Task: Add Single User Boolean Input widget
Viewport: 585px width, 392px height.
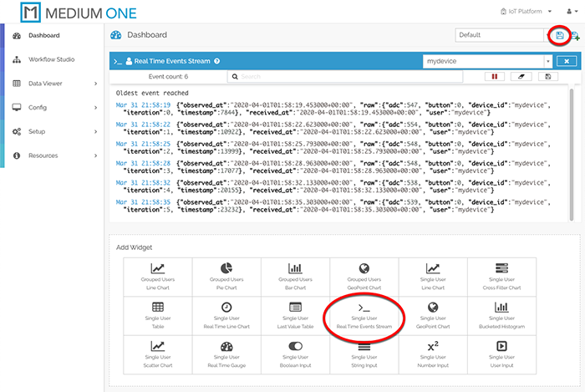Action: click(295, 355)
